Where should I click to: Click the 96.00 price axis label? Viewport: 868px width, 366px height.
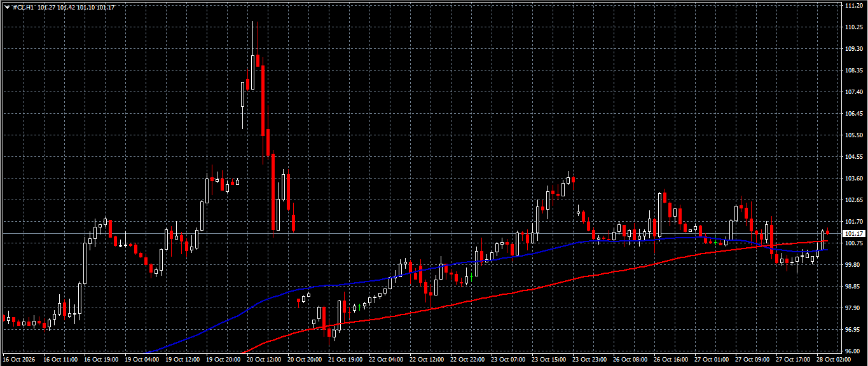pos(853,351)
